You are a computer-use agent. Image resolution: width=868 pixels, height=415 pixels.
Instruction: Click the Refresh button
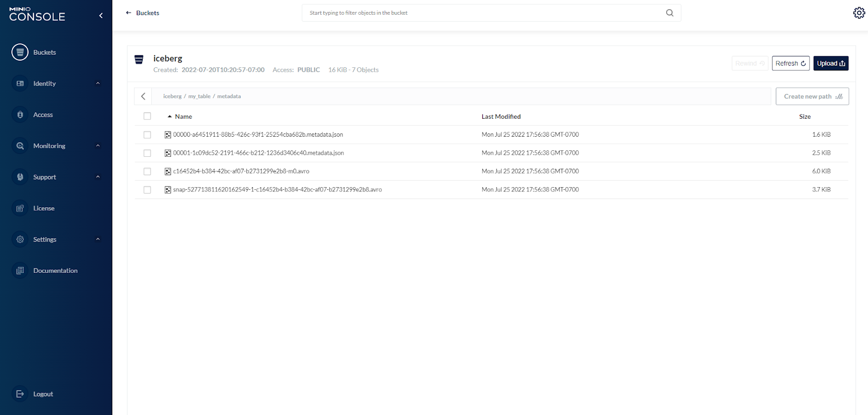click(x=790, y=63)
